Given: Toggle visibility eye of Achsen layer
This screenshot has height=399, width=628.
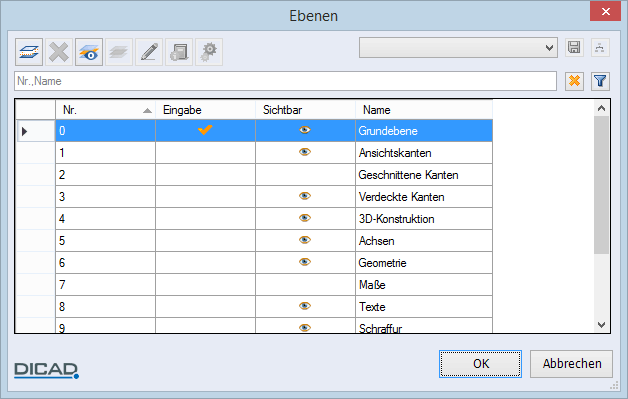Looking at the screenshot, I should [305, 240].
